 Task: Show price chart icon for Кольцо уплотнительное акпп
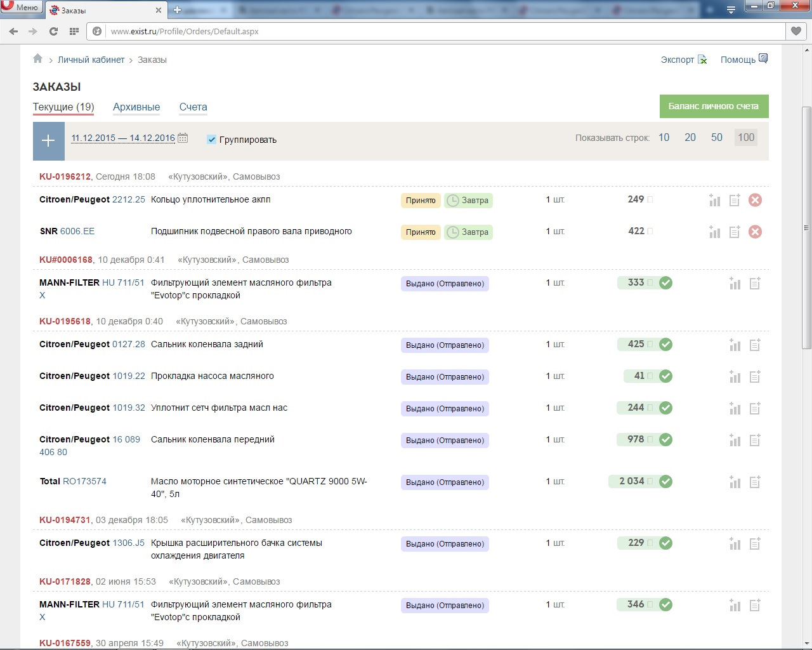point(715,200)
